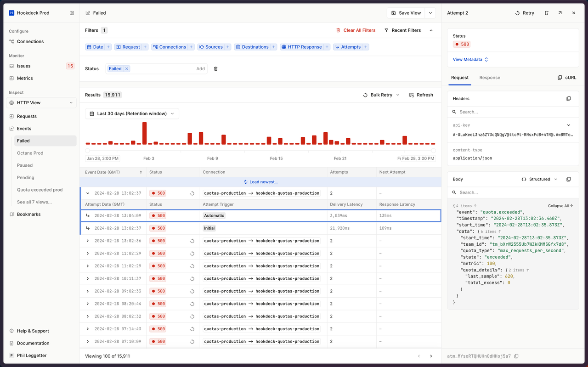Select the Initial attempt row

260,228
